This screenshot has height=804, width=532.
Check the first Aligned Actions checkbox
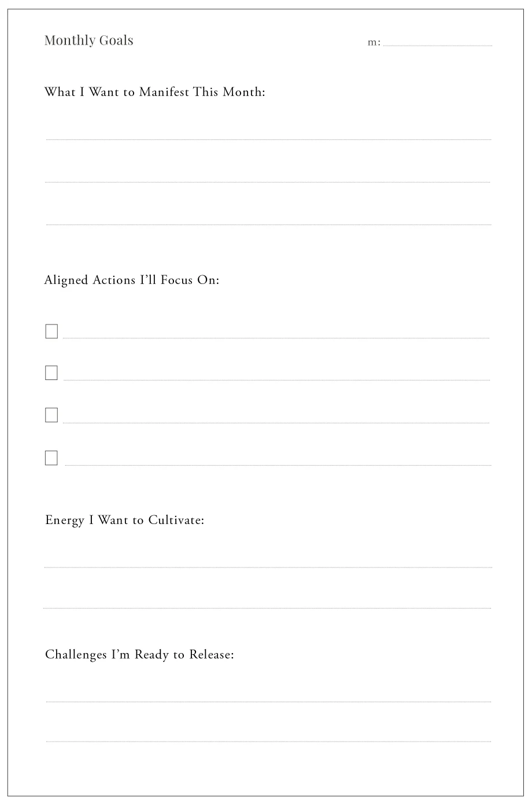pyautogui.click(x=51, y=331)
